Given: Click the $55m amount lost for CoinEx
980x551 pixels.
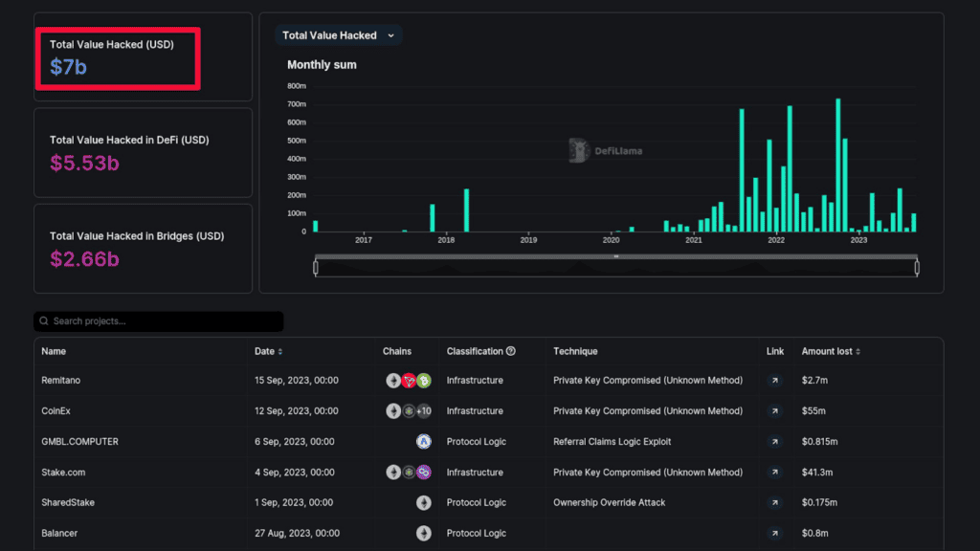Looking at the screenshot, I should point(813,411).
